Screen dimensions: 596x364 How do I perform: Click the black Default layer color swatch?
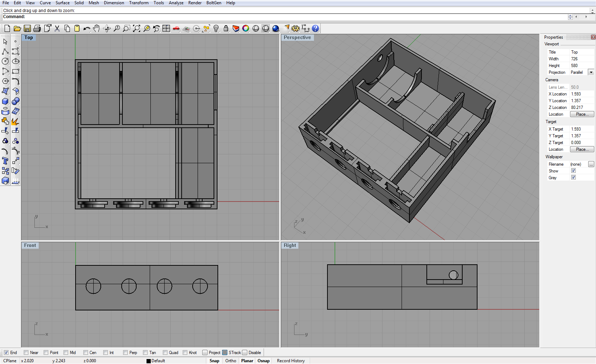point(149,361)
